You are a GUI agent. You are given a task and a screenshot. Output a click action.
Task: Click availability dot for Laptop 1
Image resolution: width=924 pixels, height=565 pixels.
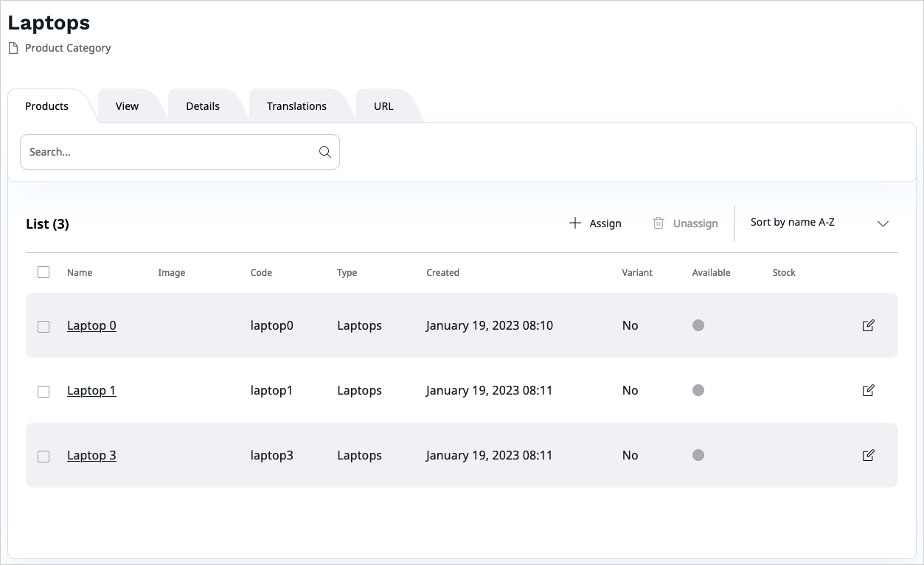[x=698, y=390]
